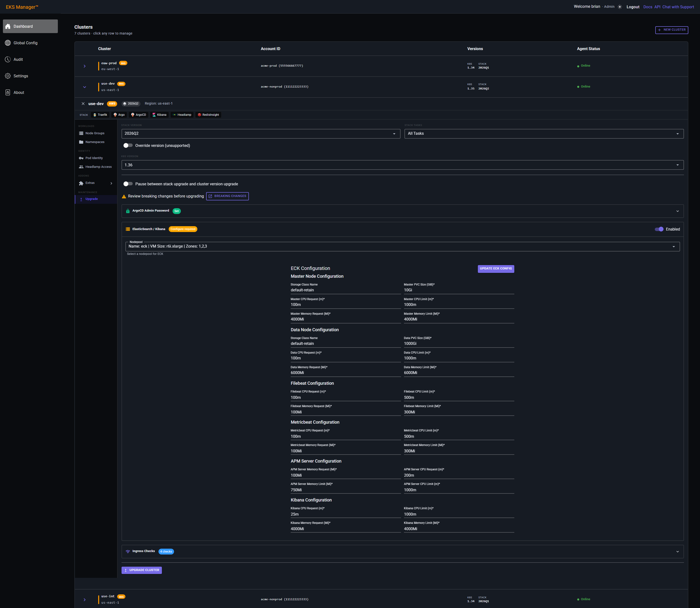Toggle Override version (unsupported) switch
The height and width of the screenshot is (608, 700).
pos(128,145)
